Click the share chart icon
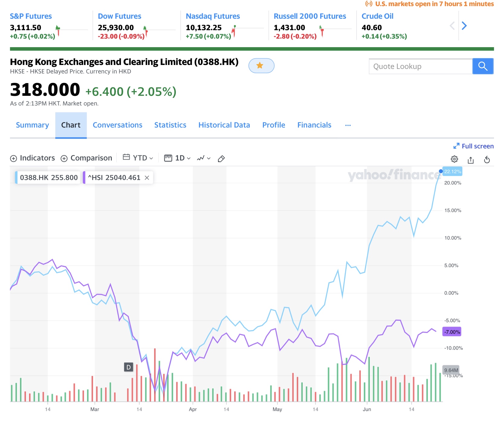The image size is (504, 421). 470,160
